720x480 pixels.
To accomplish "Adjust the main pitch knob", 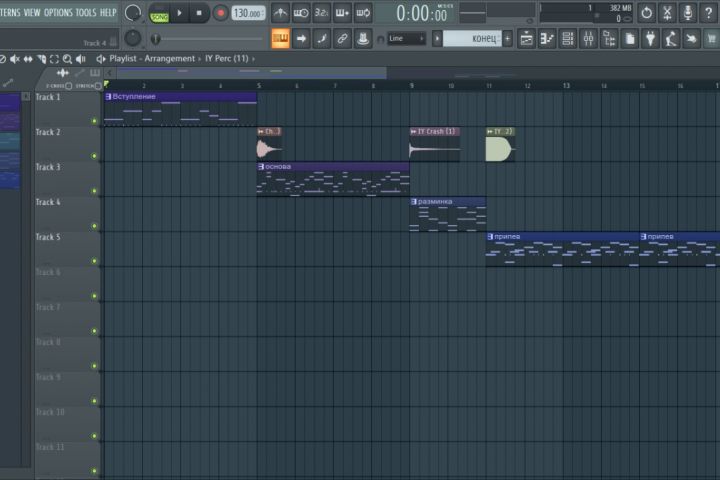I will click(133, 38).
